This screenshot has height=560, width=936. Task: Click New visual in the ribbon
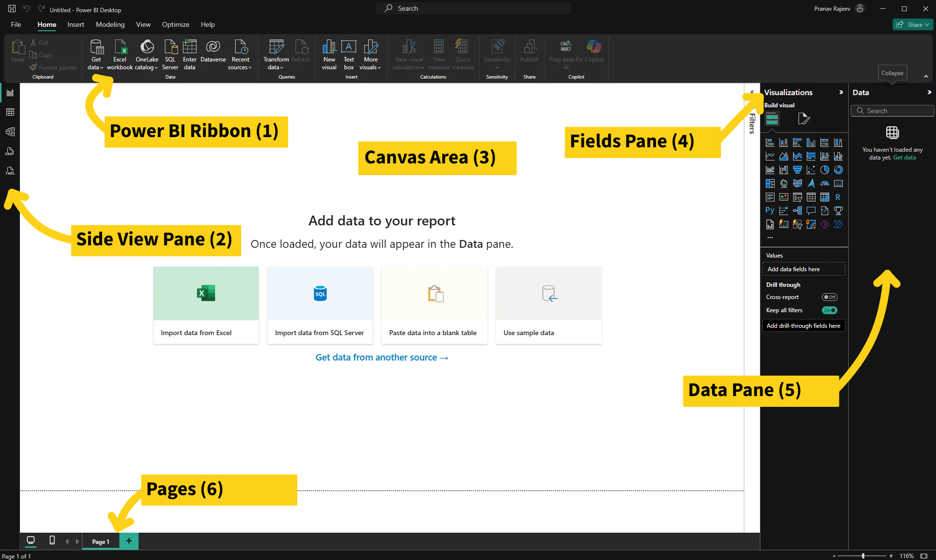[329, 55]
